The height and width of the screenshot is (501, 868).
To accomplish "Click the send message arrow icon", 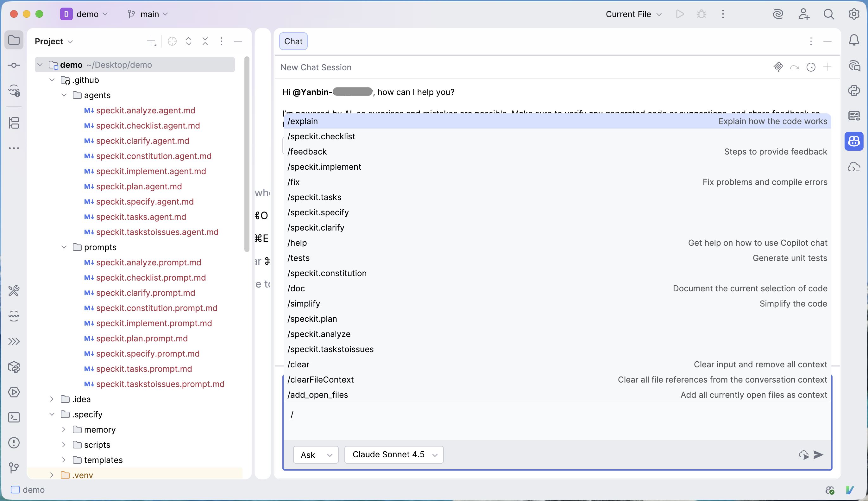I will [x=819, y=455].
